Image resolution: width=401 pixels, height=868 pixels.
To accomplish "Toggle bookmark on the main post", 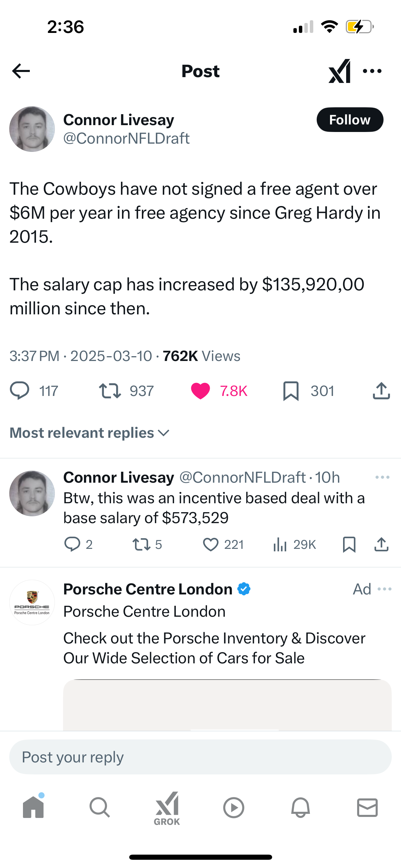I will coord(291,391).
